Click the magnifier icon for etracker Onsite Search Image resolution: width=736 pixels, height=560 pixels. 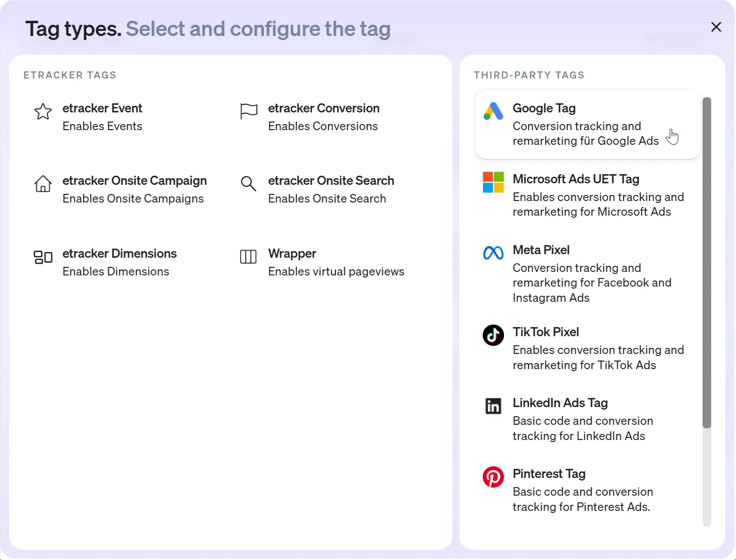[x=248, y=184]
